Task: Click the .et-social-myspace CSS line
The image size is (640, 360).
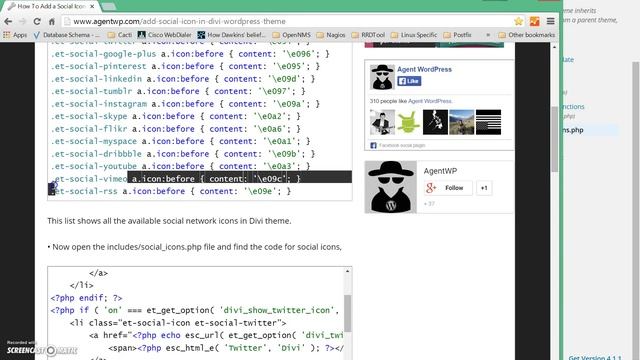Action: [x=180, y=141]
